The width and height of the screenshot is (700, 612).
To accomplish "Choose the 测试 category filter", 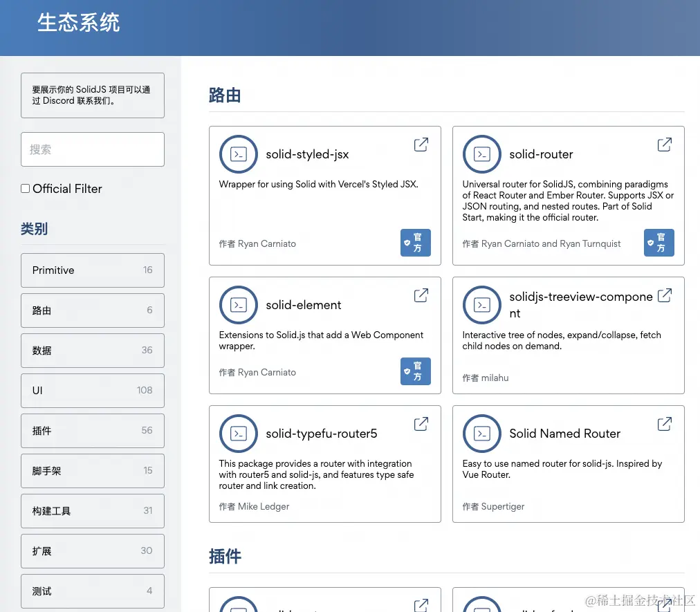I will click(92, 591).
